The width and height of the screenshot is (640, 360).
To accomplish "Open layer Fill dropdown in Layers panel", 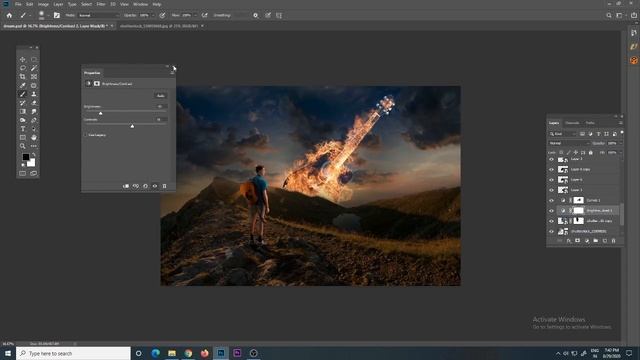I will (x=620, y=153).
